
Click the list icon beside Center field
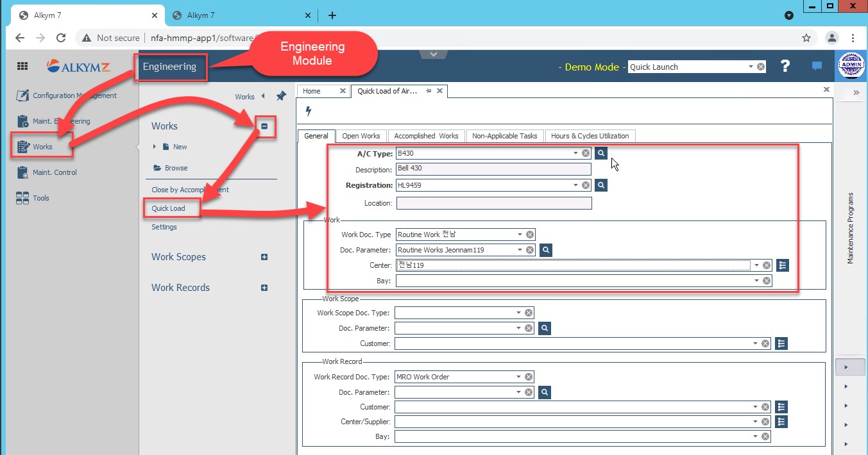(782, 265)
